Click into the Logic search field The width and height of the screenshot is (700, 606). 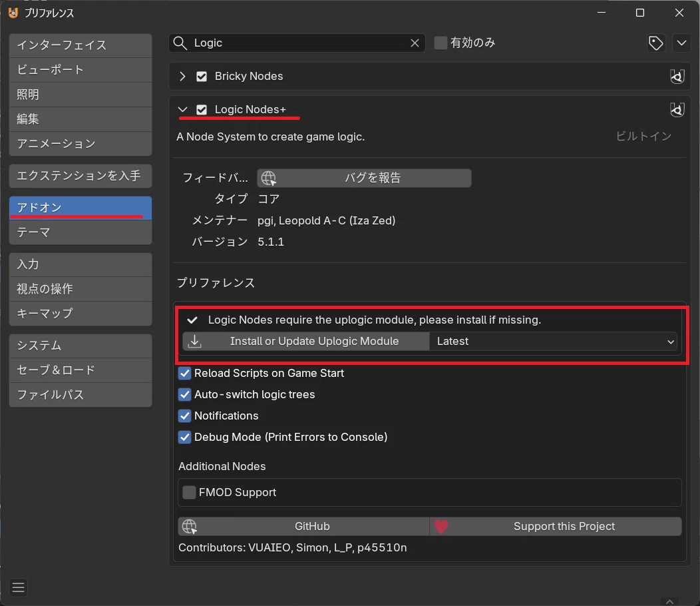[x=297, y=43]
